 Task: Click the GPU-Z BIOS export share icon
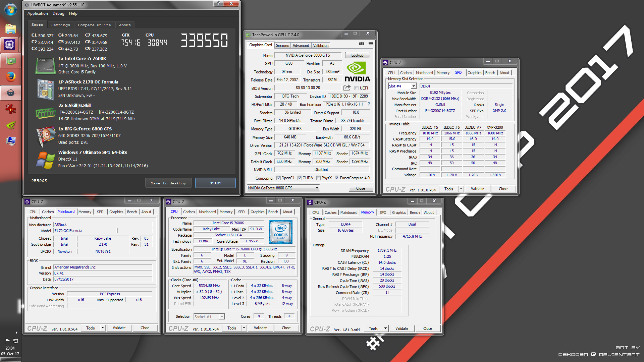coord(347,88)
